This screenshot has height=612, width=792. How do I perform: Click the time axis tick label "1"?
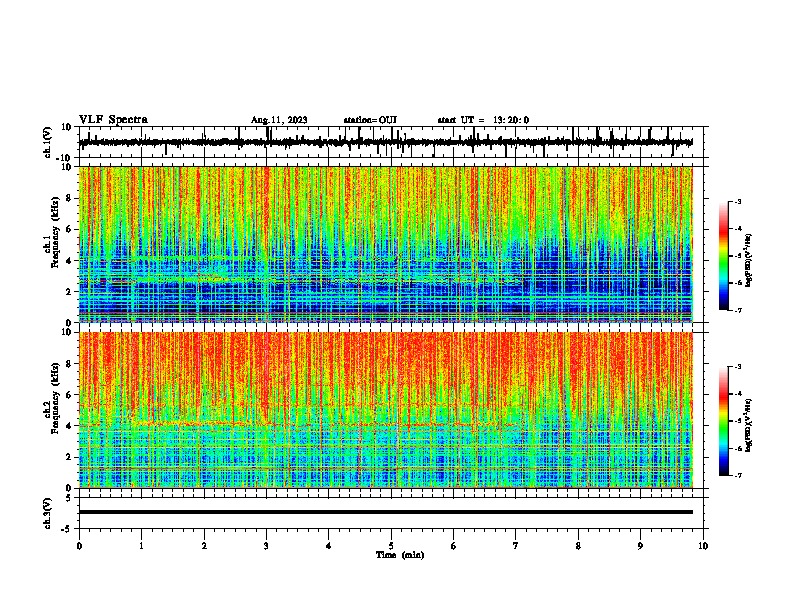pyautogui.click(x=141, y=546)
